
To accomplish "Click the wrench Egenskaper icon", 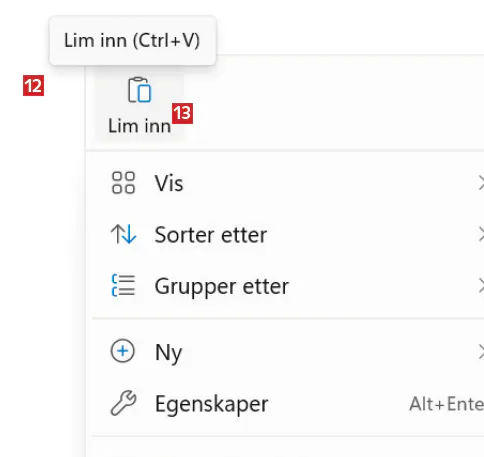I will [123, 403].
